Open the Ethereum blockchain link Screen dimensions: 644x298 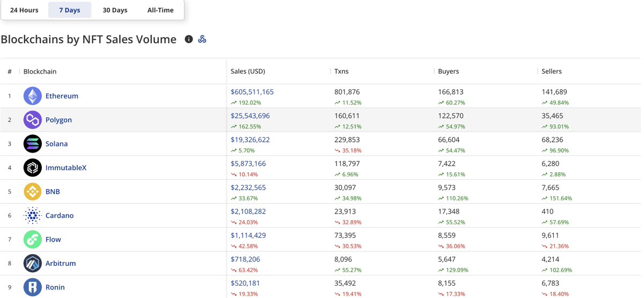coord(62,96)
